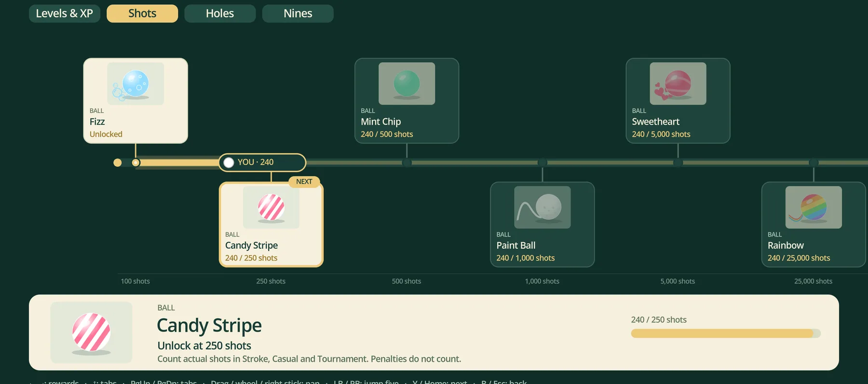Click 'Unlocked' status on Fizz card
The image size is (868, 384).
point(106,134)
